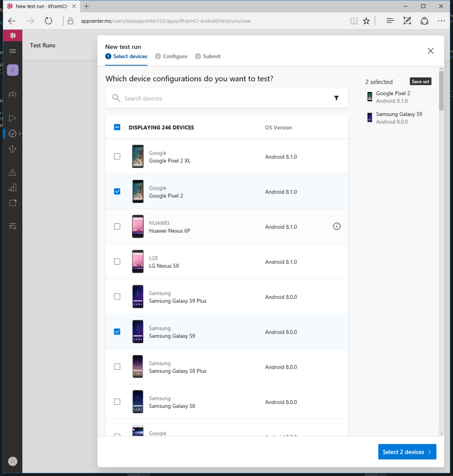Image resolution: width=453 pixels, height=476 pixels.
Task: Close the New test run browser tab
Action: click(x=74, y=6)
